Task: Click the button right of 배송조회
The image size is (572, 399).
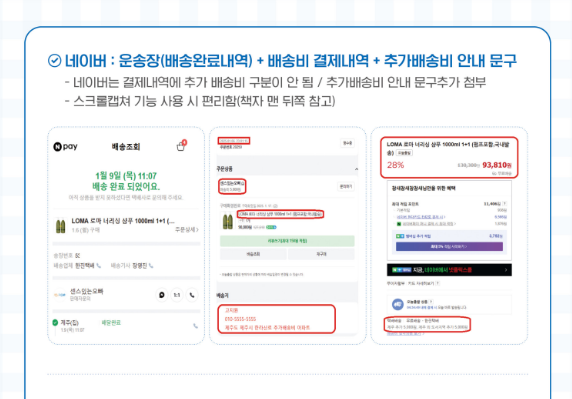Action: (321, 254)
